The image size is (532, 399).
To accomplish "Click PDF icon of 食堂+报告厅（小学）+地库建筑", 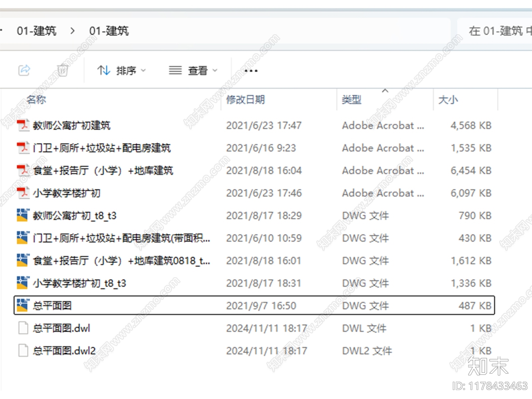I will 23,170.
